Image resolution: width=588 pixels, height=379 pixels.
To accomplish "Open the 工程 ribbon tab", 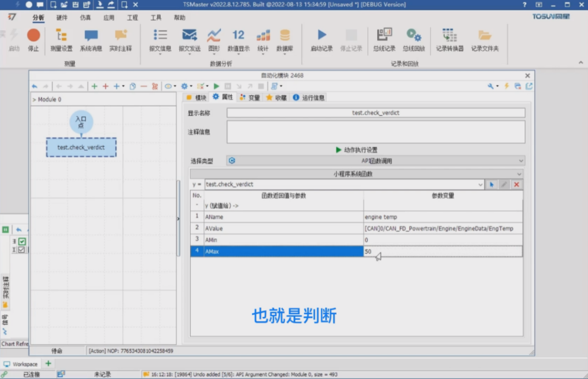I will 133,18.
